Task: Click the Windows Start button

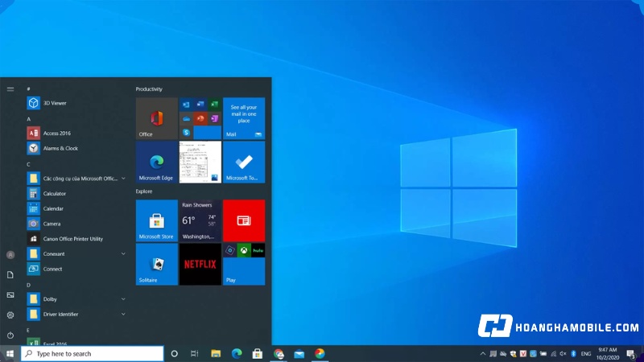Action: pos(10,353)
